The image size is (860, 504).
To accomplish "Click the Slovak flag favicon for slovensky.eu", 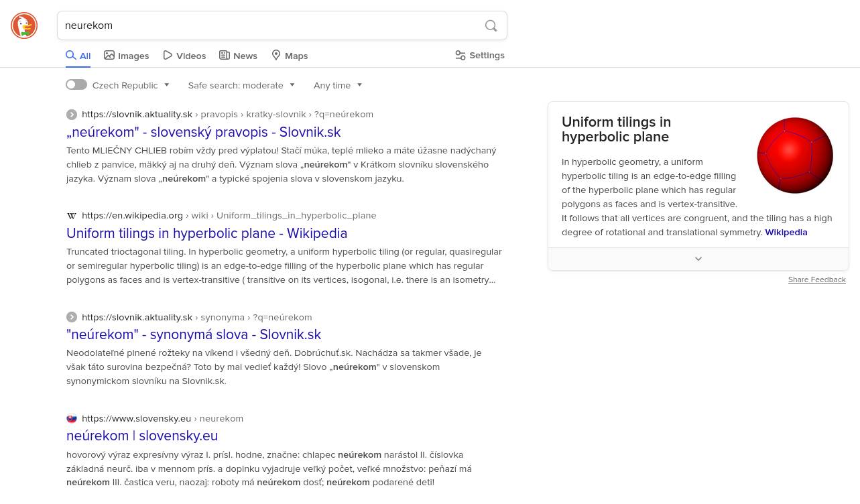I will pyautogui.click(x=72, y=419).
